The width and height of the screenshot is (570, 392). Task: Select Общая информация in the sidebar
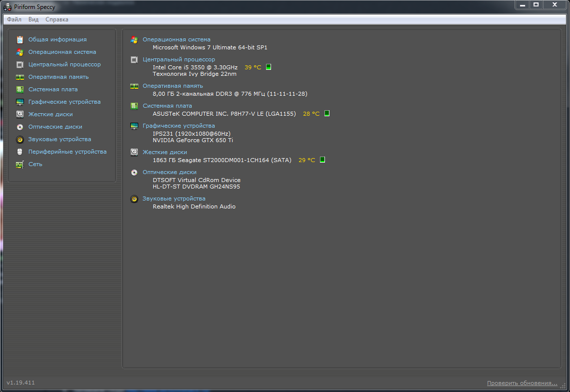pyautogui.click(x=57, y=39)
